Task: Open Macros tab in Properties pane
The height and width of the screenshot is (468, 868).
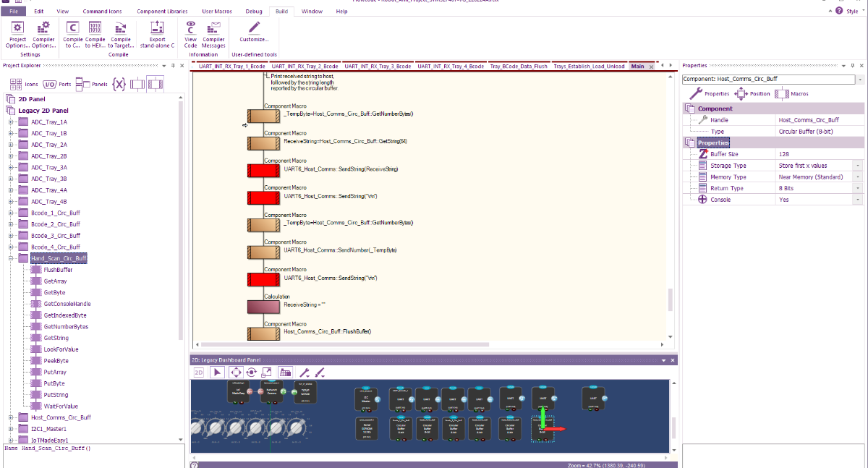Action: 792,93
